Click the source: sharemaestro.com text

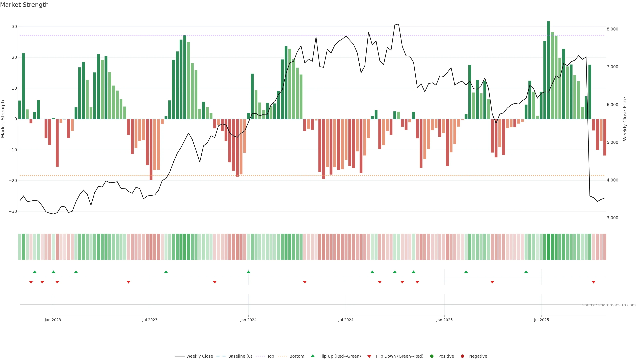coord(609,305)
